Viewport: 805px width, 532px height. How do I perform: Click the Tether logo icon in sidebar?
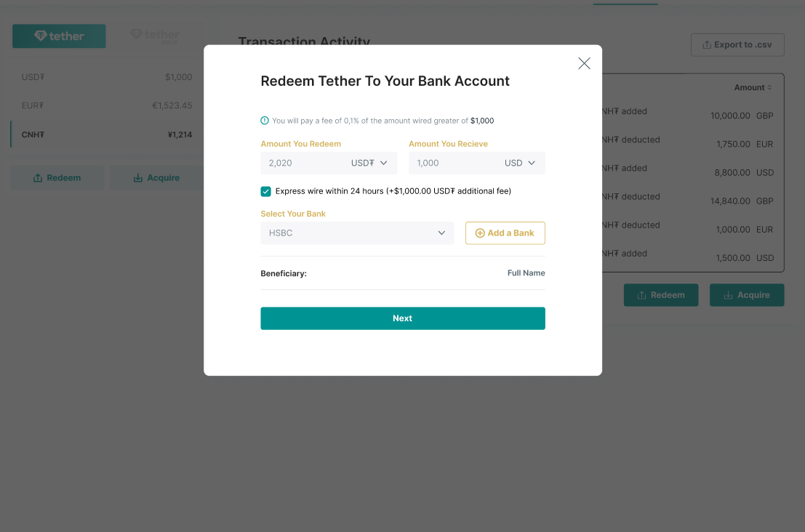point(41,36)
